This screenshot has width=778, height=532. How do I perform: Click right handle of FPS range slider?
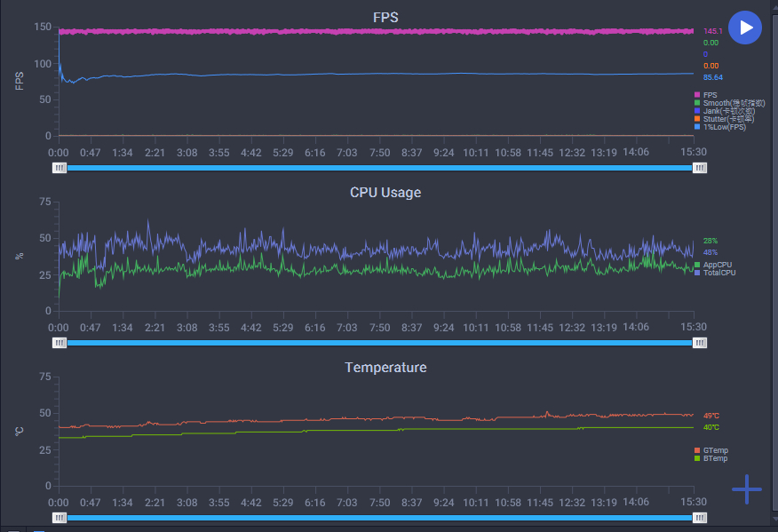[700, 168]
